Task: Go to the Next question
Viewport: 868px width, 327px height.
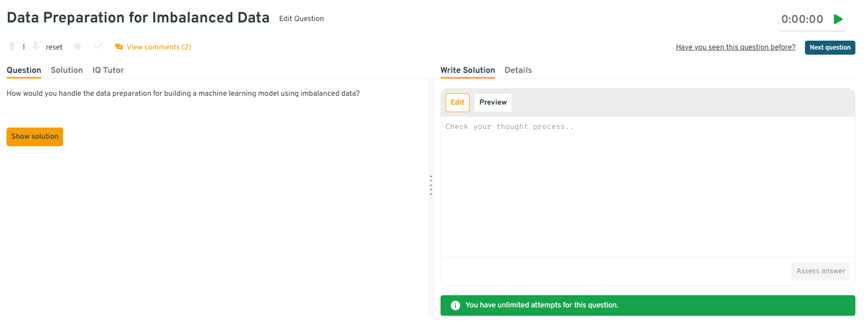Action: (x=830, y=48)
